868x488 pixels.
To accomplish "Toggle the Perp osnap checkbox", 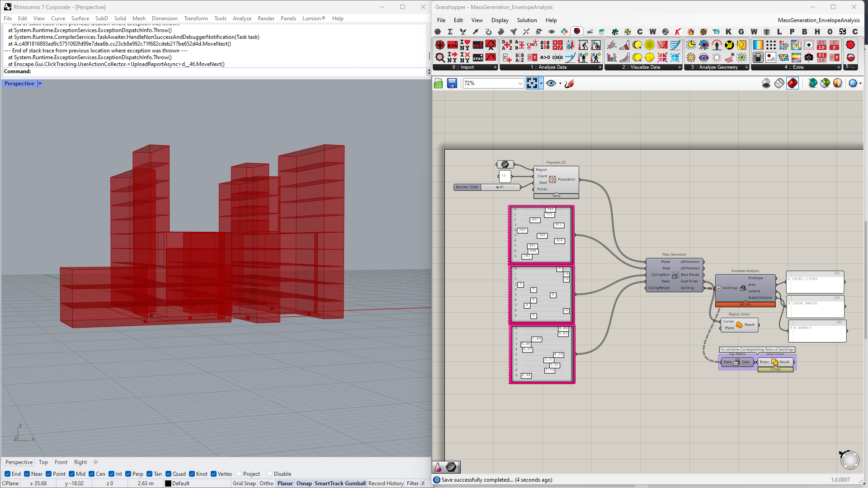I will [128, 474].
